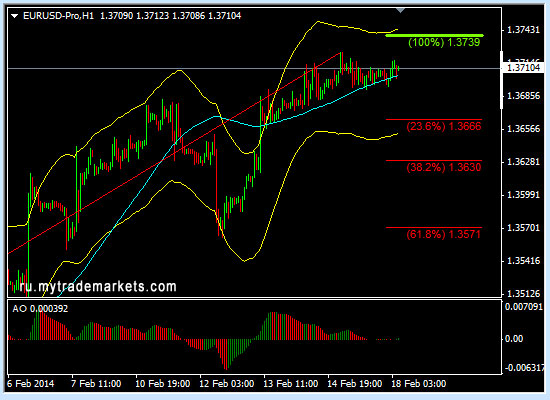Click the EURUSD-Pro,H1 chart title
The width and height of the screenshot is (550, 400).
[x=59, y=16]
